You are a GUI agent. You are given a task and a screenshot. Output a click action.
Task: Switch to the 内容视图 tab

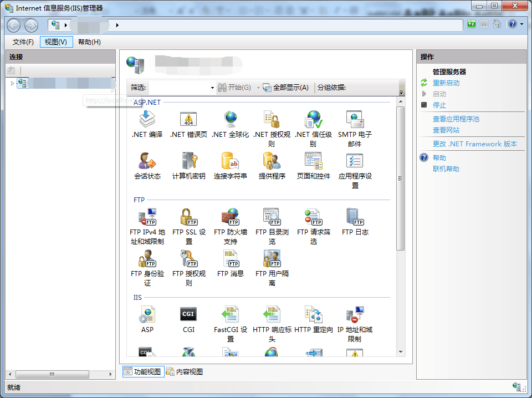click(185, 371)
